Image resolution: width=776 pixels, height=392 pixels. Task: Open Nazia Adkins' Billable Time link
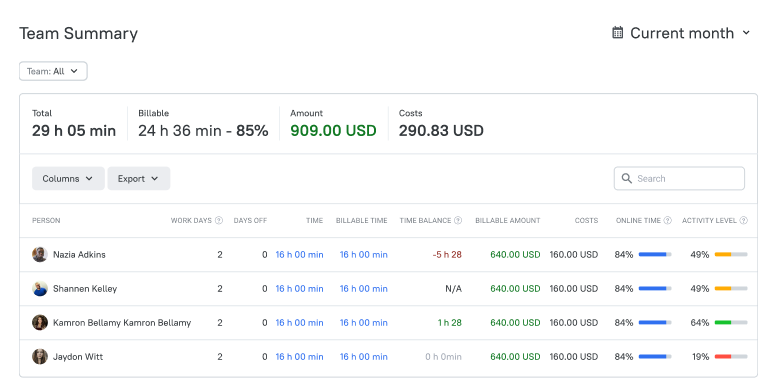pyautogui.click(x=364, y=255)
